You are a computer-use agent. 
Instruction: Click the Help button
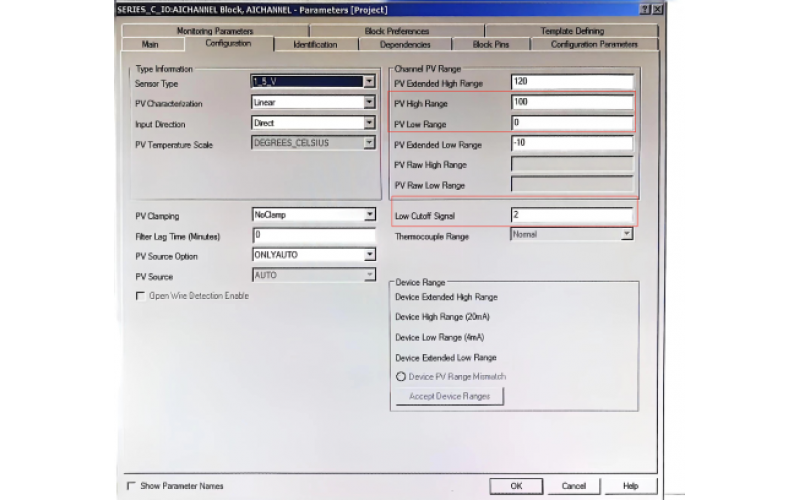[630, 486]
